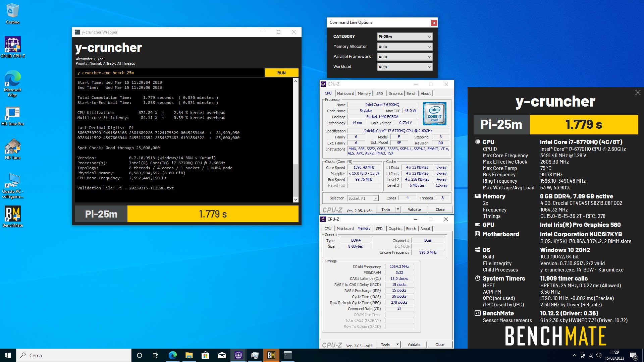Open the Mail app from the taskbar
The height and width of the screenshot is (362, 644).
pyautogui.click(x=222, y=355)
